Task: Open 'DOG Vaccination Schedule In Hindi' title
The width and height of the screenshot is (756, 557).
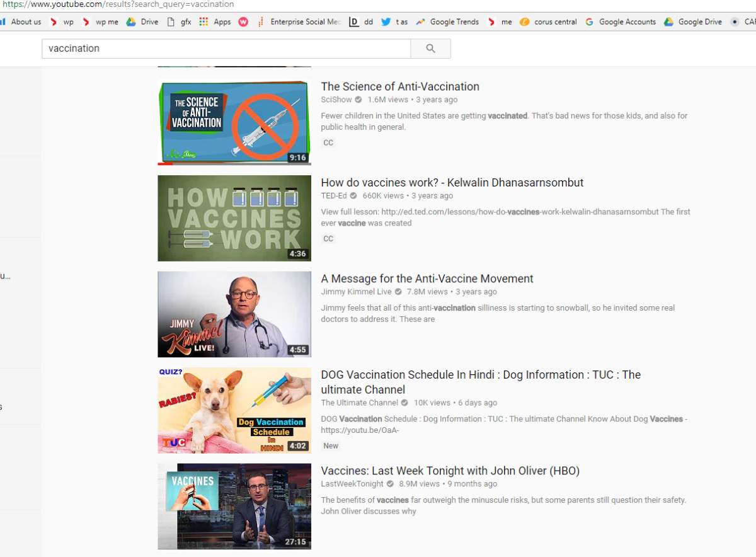Action: pos(481,382)
